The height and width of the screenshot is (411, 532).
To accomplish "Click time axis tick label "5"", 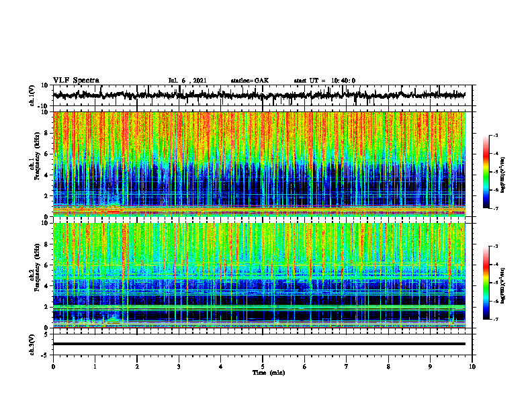I will [x=263, y=367].
